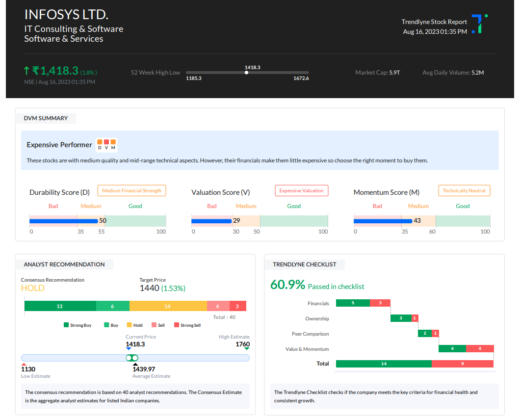Click the Strong Sell legend color square
520x420 pixels.
(x=177, y=325)
